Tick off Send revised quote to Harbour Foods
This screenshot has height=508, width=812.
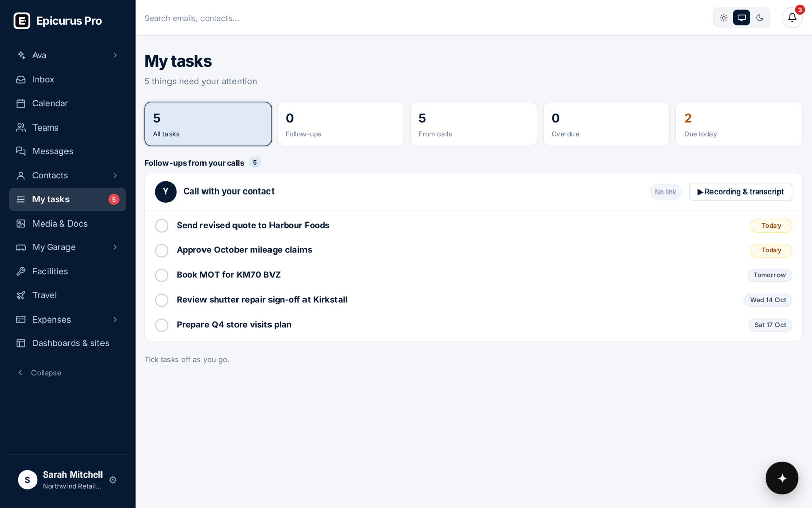(x=162, y=226)
